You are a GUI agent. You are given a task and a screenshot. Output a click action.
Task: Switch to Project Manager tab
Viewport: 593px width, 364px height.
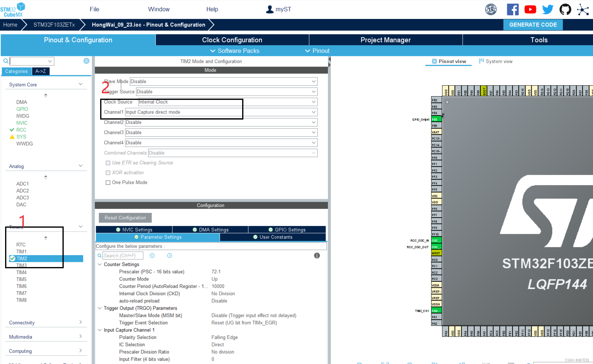point(386,40)
